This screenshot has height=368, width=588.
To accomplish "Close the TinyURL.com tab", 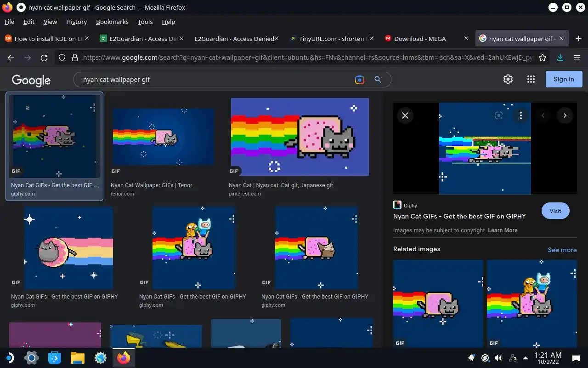I will tap(372, 39).
